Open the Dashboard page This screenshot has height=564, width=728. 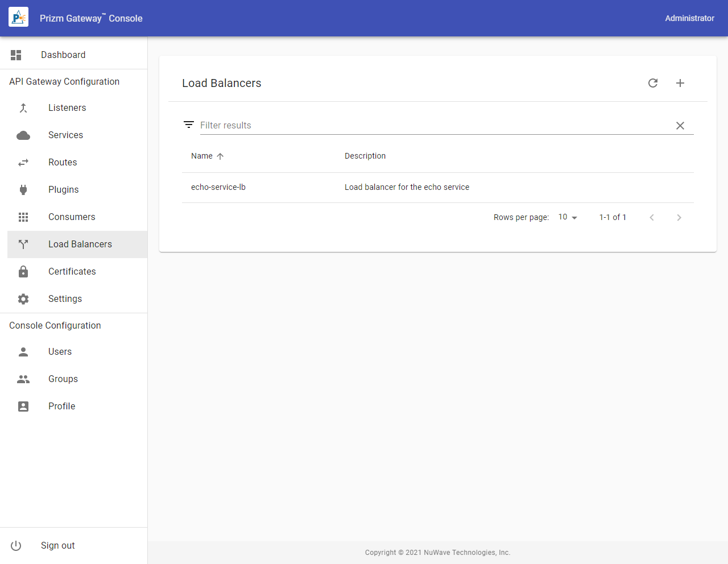[x=63, y=55]
